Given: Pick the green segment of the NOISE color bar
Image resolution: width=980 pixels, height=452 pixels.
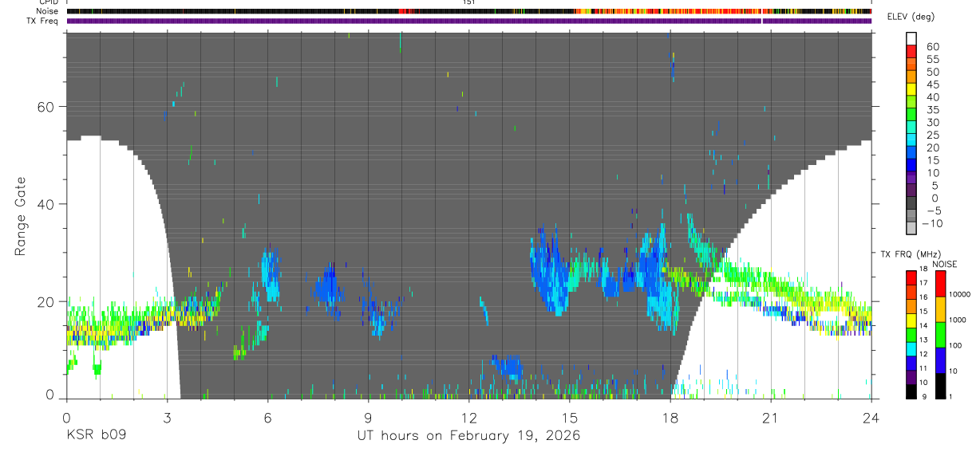Looking at the screenshot, I should tap(942, 334).
